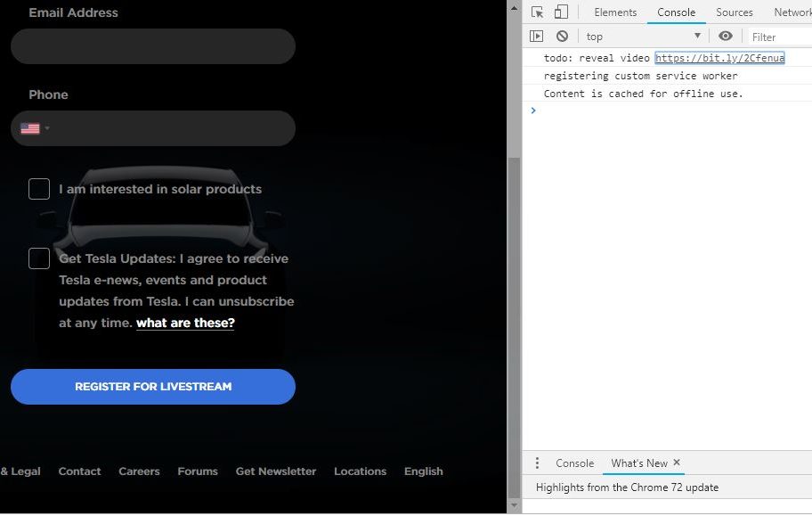Open the US flag country selector
Image resolution: width=812 pixels, height=516 pixels.
tap(35, 128)
